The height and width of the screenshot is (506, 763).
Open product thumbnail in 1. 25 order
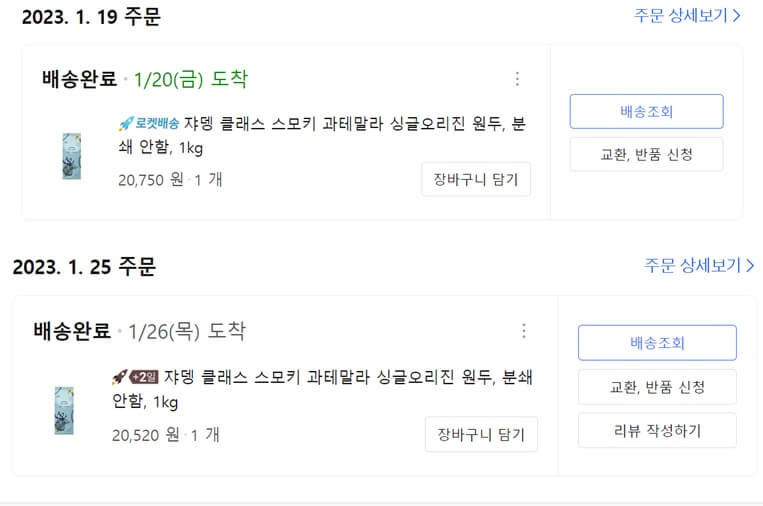click(x=64, y=409)
